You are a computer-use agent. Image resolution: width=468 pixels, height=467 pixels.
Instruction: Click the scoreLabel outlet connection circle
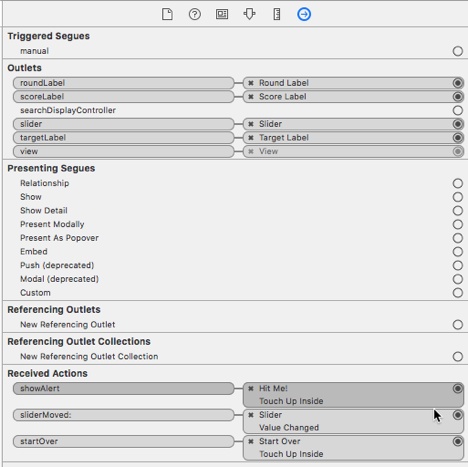[458, 97]
